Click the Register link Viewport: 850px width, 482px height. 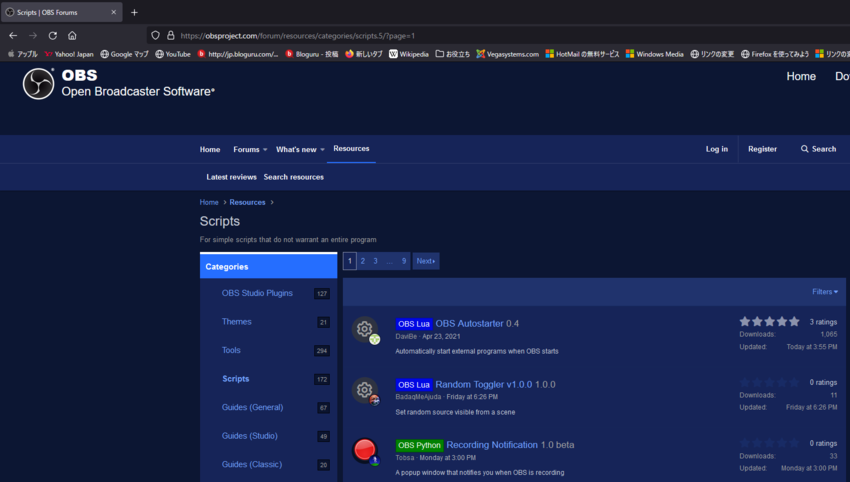tap(762, 149)
